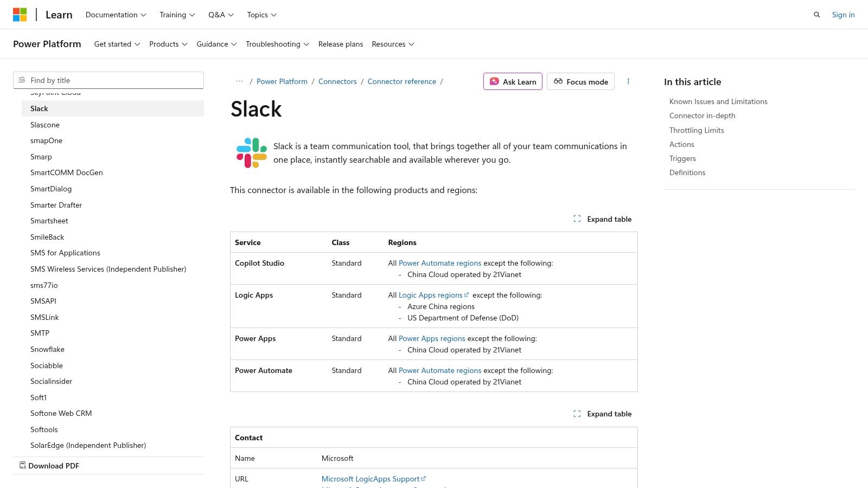Screen dimensions: 868x488
Task: Expand the Get started menu
Action: coord(117,44)
